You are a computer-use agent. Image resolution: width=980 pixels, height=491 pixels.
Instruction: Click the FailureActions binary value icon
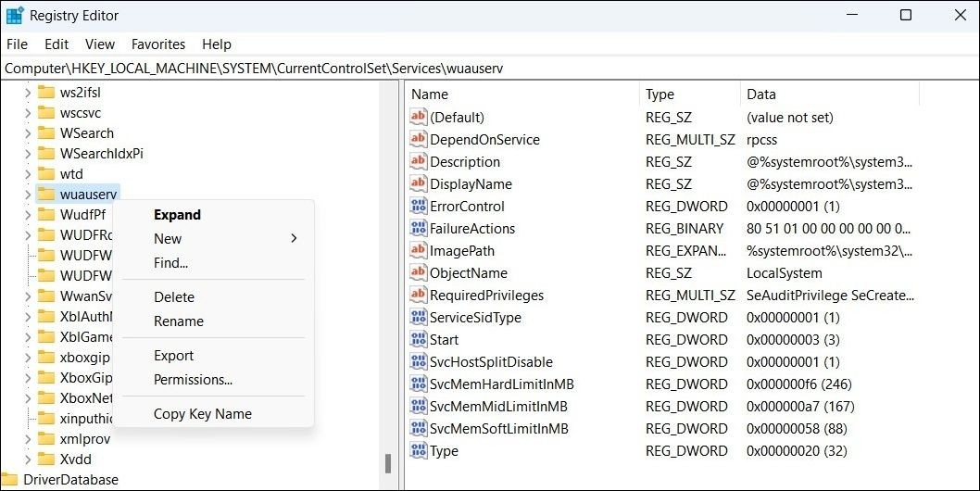tap(418, 228)
